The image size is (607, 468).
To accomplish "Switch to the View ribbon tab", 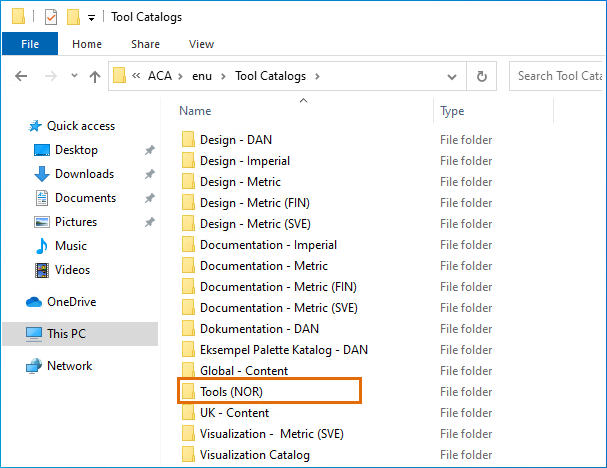I will click(x=201, y=44).
